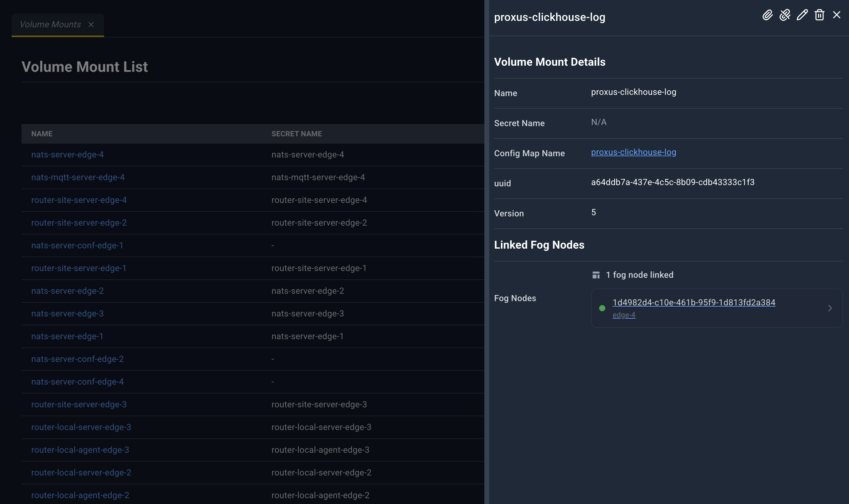Open the nats-server-edge-4 volume mount
Viewport: 849px width, 504px height.
[x=68, y=154]
